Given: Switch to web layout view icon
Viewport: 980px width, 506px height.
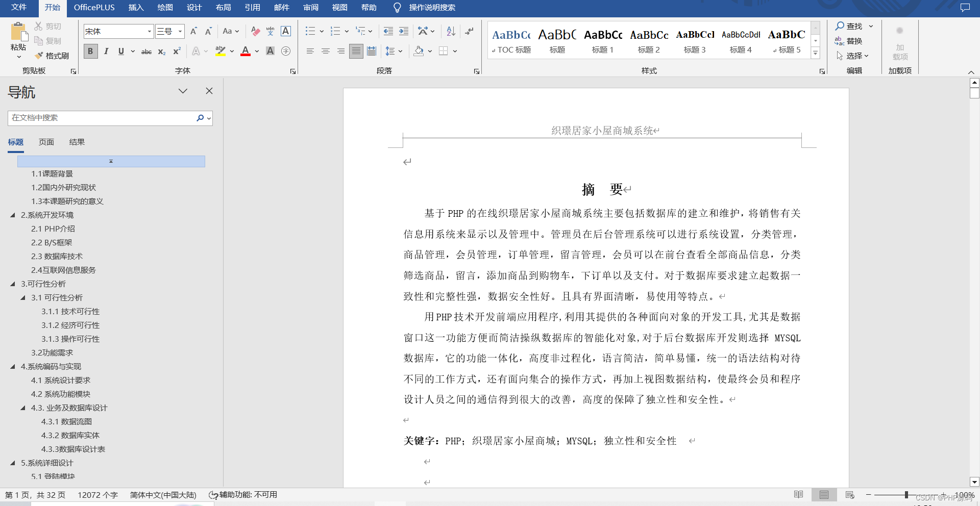Looking at the screenshot, I should tap(850, 495).
